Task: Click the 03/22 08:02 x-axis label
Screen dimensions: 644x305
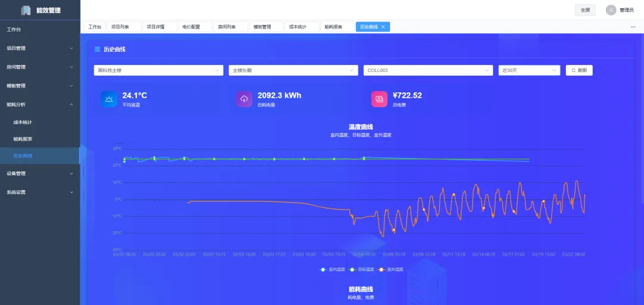Action: (x=574, y=254)
